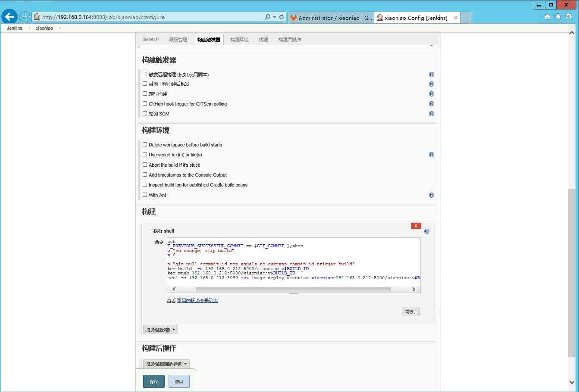Open help icon for build after other projects
The height and width of the screenshot is (392, 579).
point(431,84)
